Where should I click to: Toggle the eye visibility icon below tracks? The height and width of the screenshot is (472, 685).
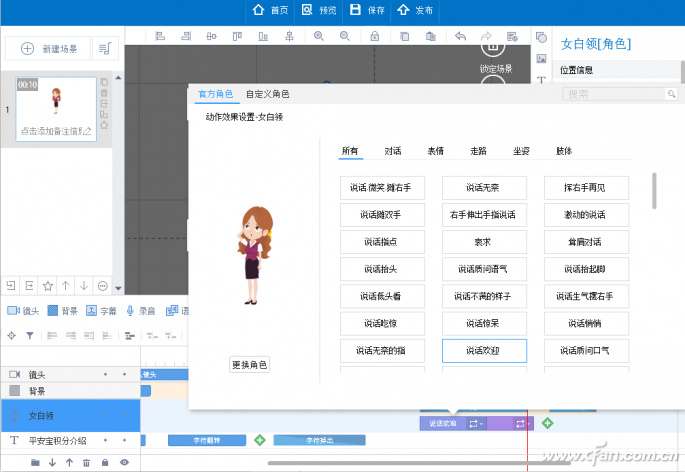pyautogui.click(x=125, y=462)
